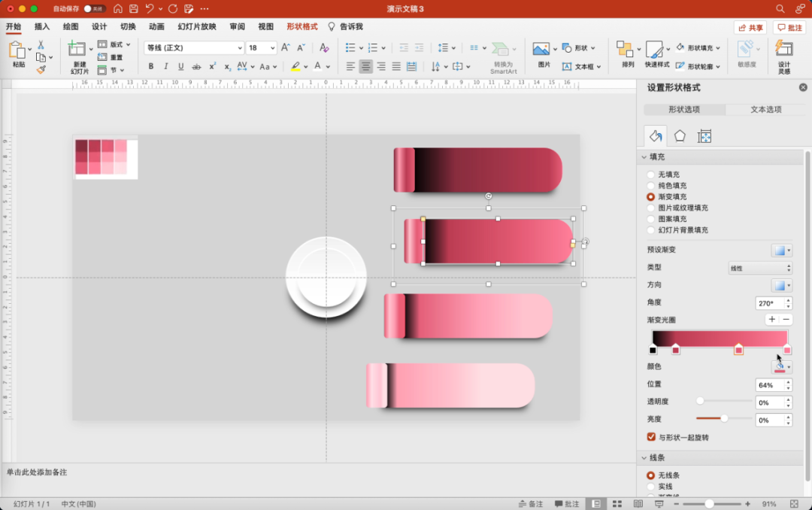Increase font size with larger A icon

tap(286, 47)
